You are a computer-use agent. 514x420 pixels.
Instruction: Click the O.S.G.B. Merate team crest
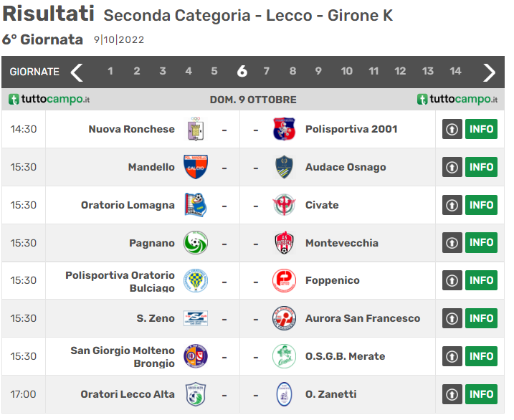point(284,356)
